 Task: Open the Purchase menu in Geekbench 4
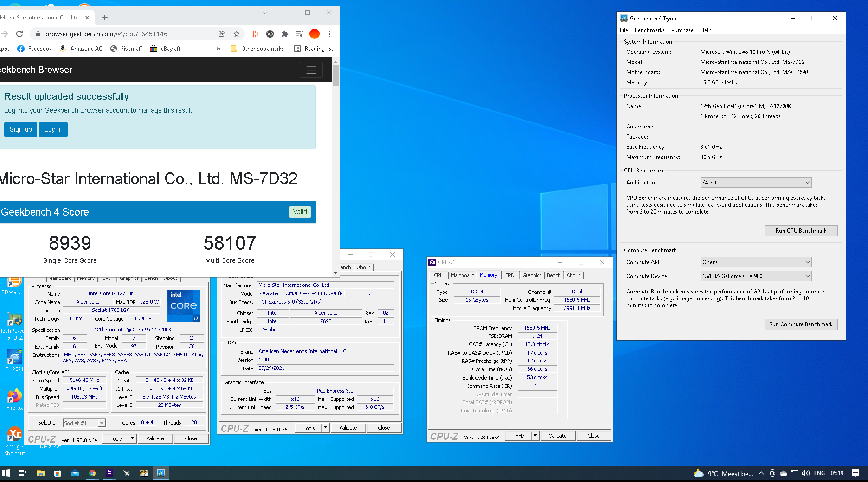pos(682,30)
